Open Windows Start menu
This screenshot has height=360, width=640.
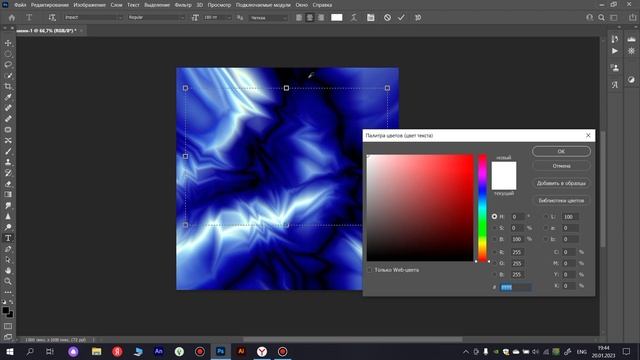click(x=9, y=351)
